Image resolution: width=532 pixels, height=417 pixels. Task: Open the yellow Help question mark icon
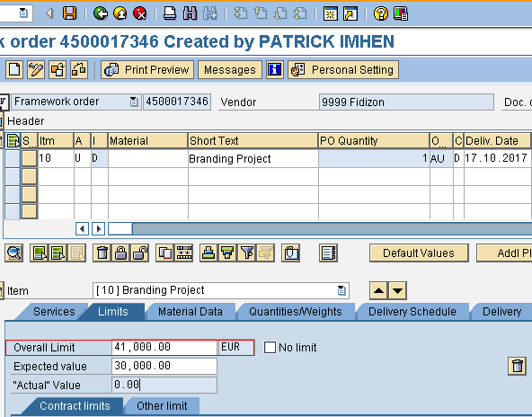click(381, 13)
